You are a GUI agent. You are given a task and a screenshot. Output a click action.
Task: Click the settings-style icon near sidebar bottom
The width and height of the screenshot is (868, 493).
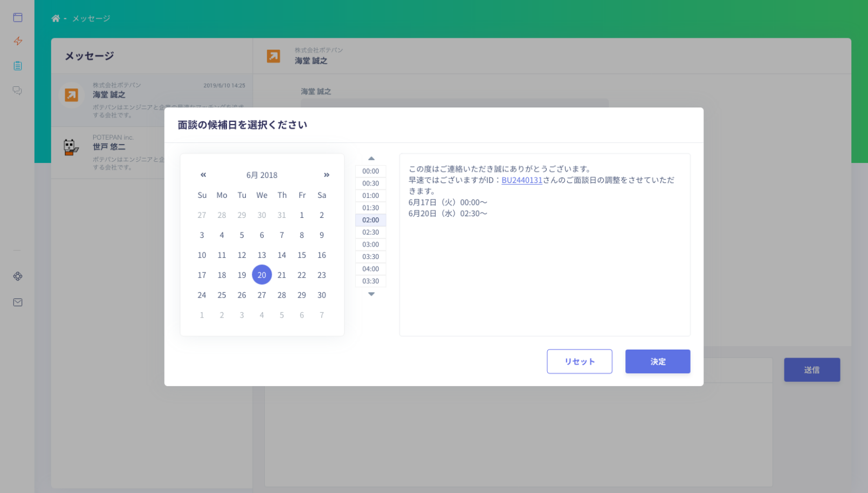(x=18, y=276)
